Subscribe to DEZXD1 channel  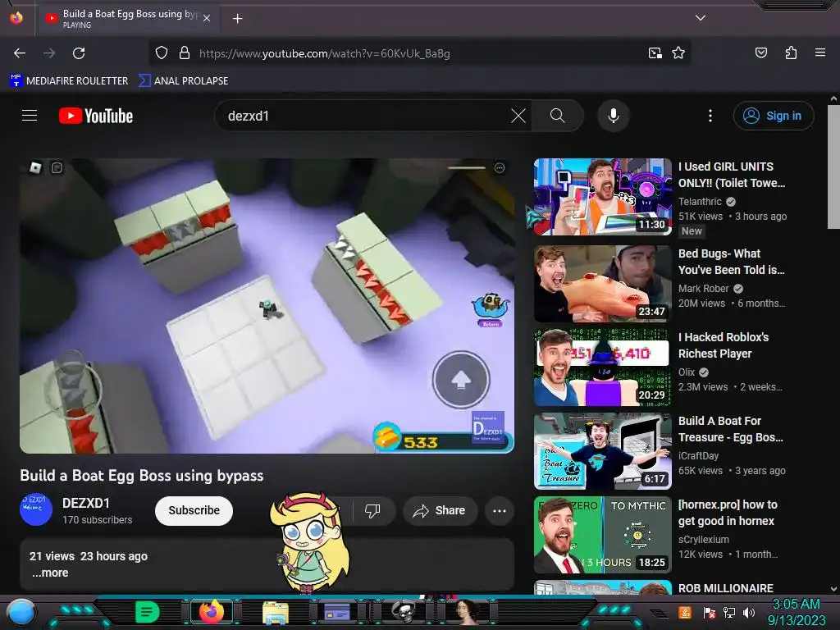point(194,510)
